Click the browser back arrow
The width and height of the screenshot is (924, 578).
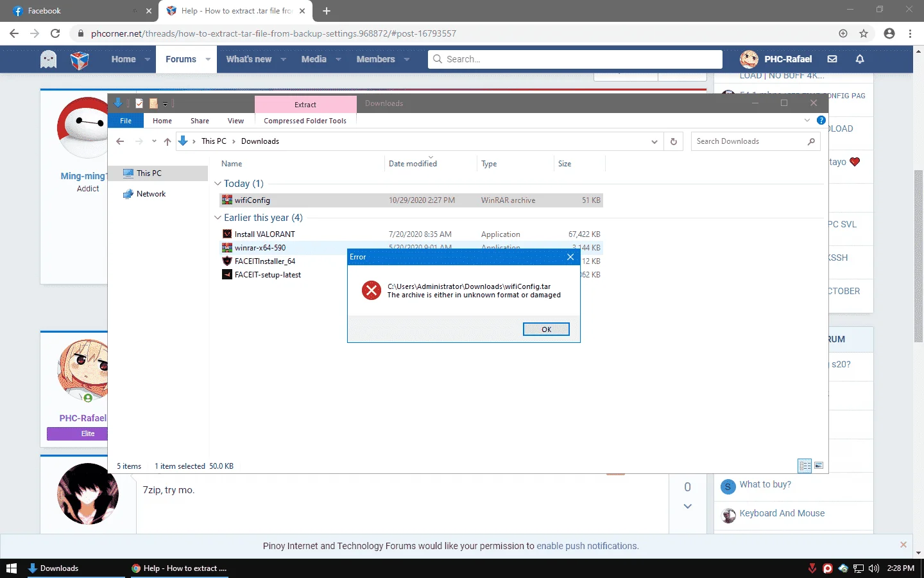[x=14, y=33]
